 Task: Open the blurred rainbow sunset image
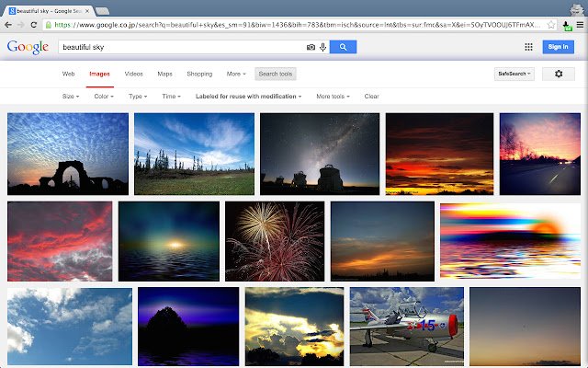coord(511,241)
